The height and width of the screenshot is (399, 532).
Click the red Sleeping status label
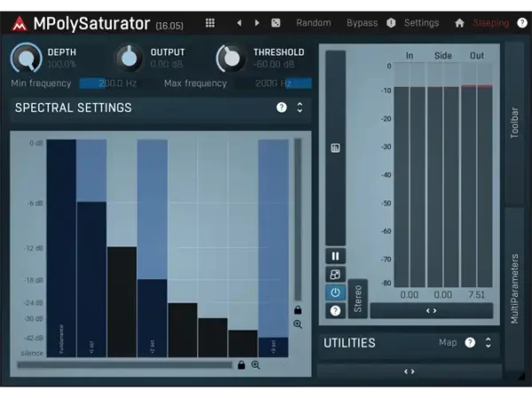[490, 23]
